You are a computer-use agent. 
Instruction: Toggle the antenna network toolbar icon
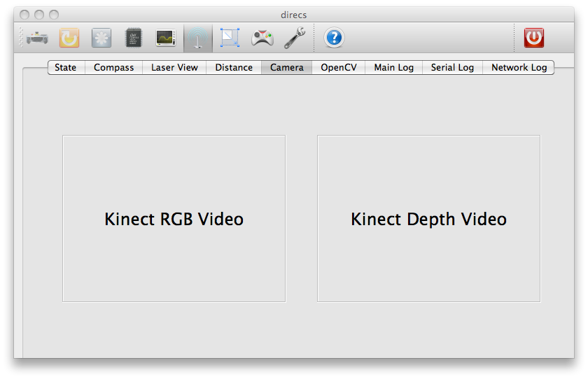click(197, 38)
